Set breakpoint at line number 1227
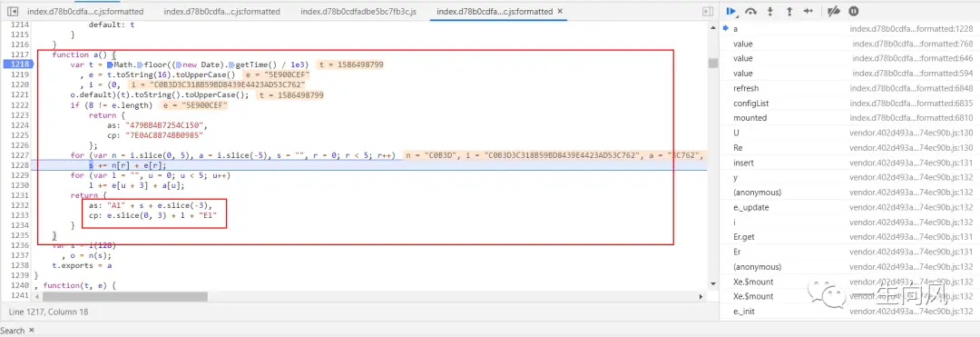Viewport: 980px width, 337px height. pos(19,155)
